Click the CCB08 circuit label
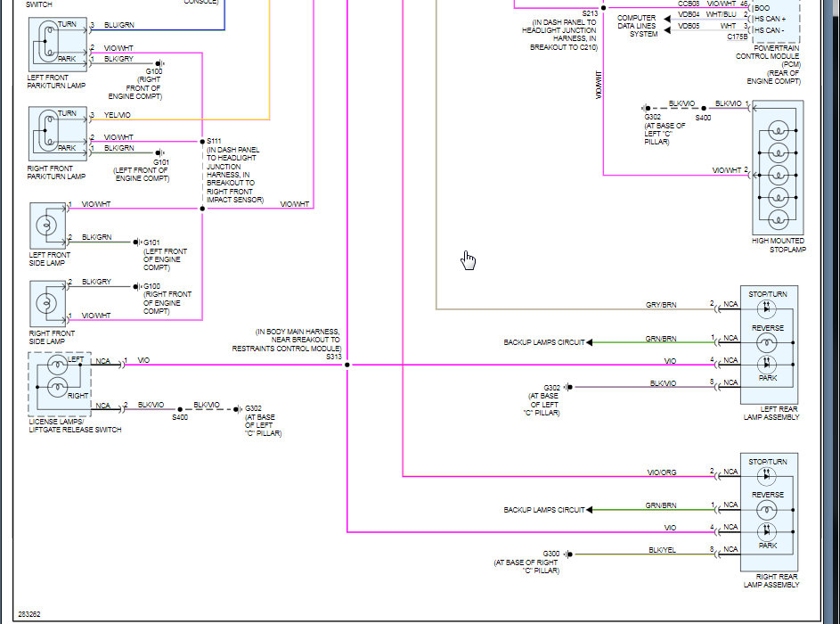The width and height of the screenshot is (840, 624). coord(689,4)
